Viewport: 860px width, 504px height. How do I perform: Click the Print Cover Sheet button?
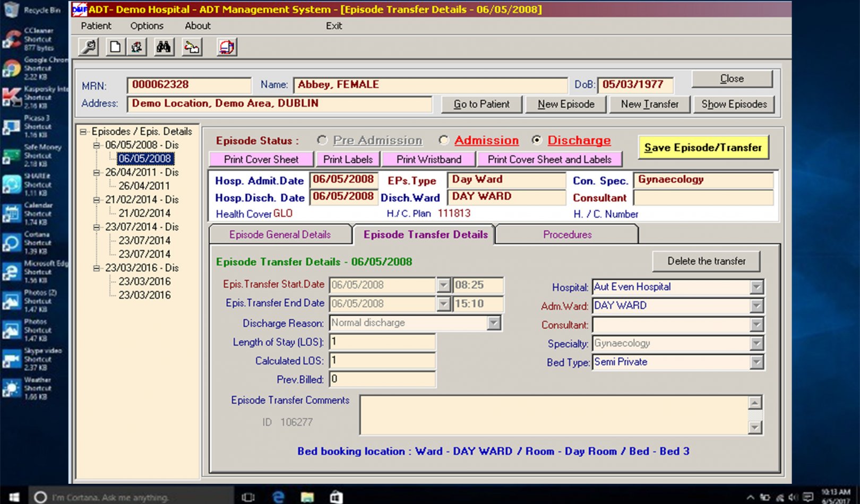261,159
